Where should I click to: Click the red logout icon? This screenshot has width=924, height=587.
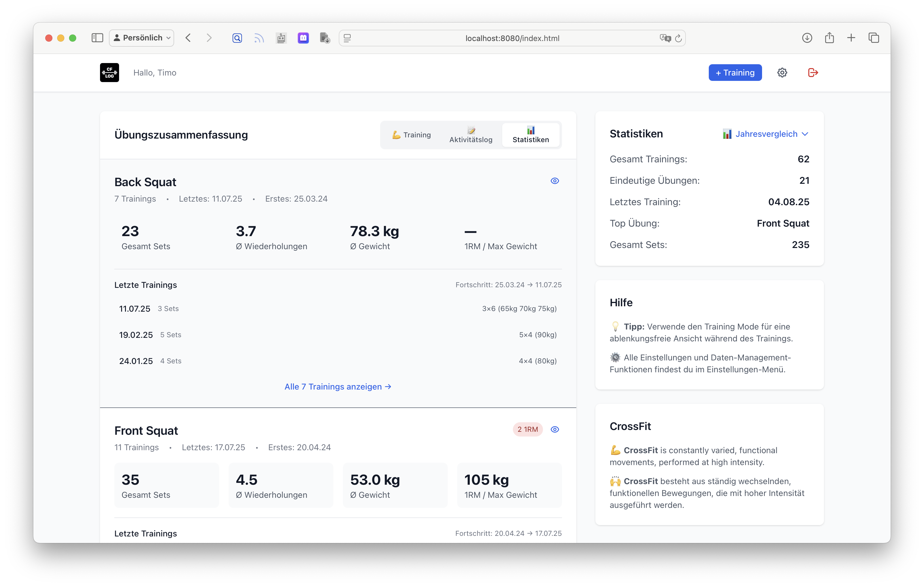pyautogui.click(x=813, y=73)
